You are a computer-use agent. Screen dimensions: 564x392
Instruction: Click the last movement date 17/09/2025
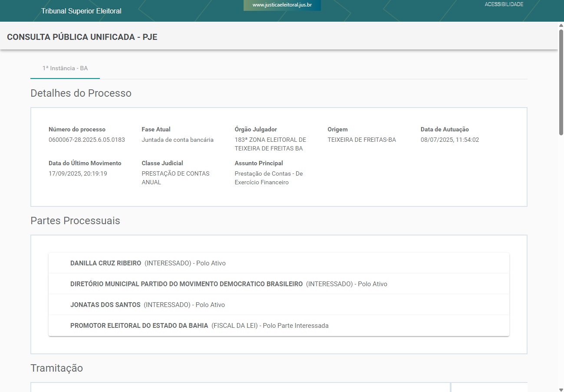tap(78, 173)
